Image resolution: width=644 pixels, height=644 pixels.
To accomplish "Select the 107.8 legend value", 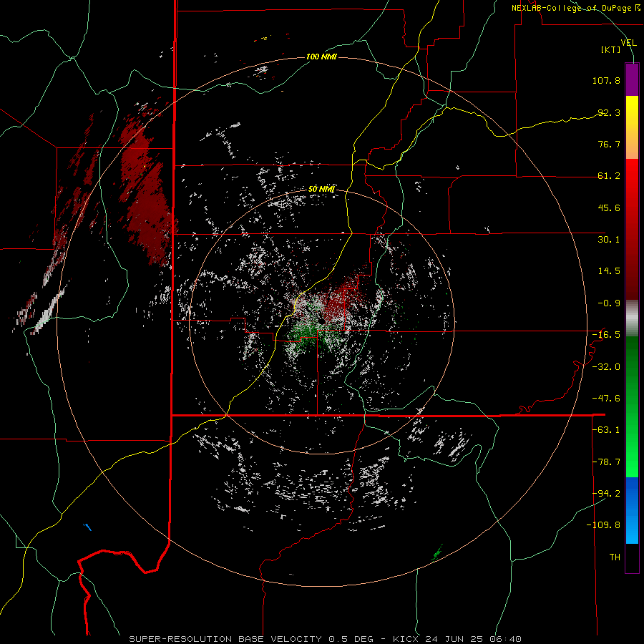I will tap(606, 80).
